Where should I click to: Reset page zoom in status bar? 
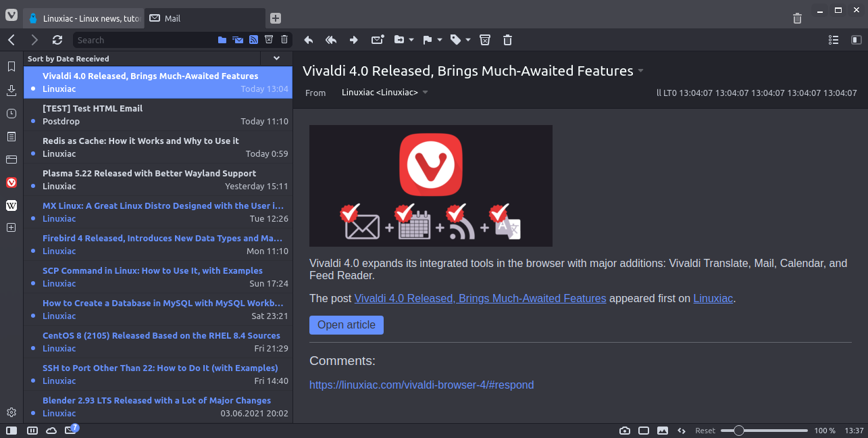click(705, 431)
